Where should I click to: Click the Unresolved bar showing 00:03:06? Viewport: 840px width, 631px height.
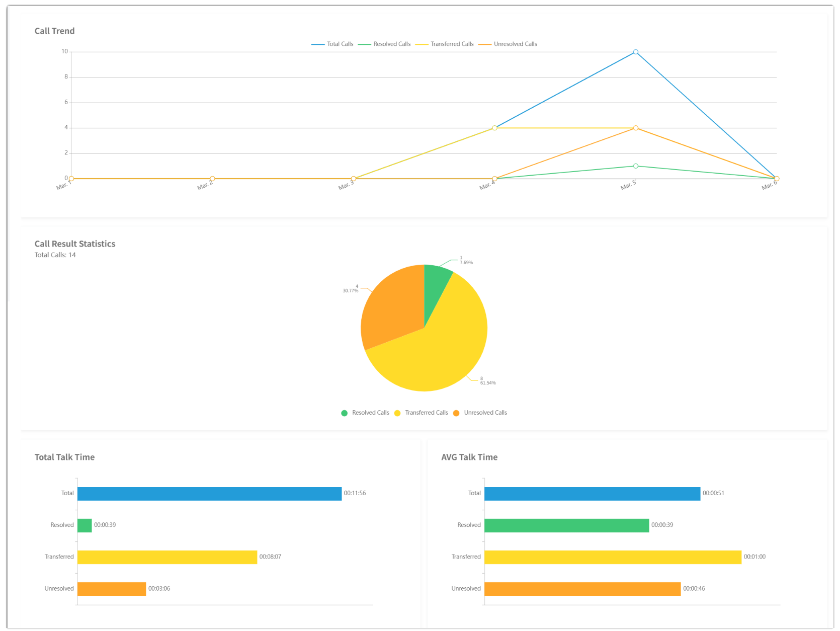click(x=112, y=589)
